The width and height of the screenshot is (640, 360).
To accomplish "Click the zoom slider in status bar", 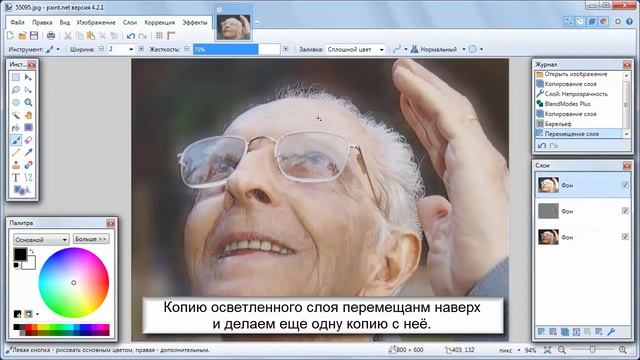I will point(592,350).
